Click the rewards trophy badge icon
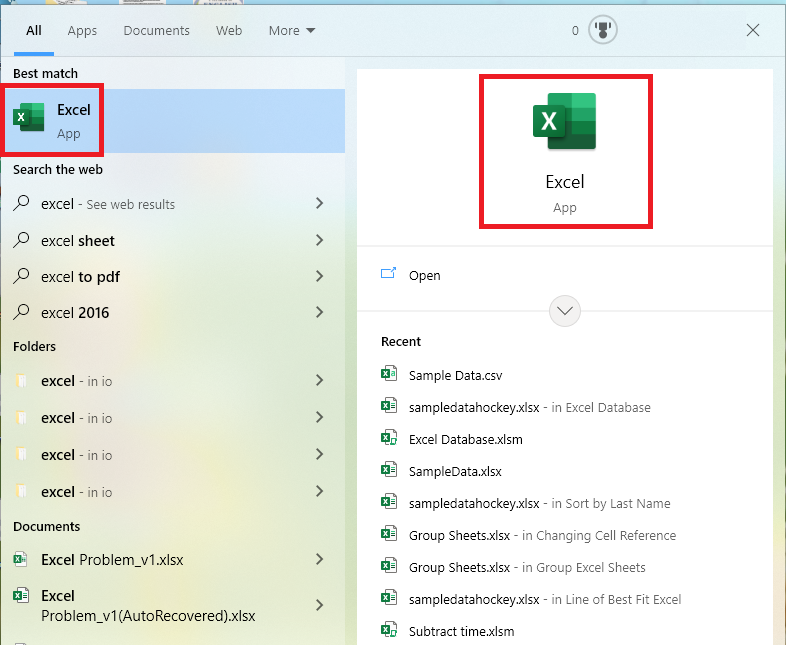786x645 pixels. coord(601,30)
